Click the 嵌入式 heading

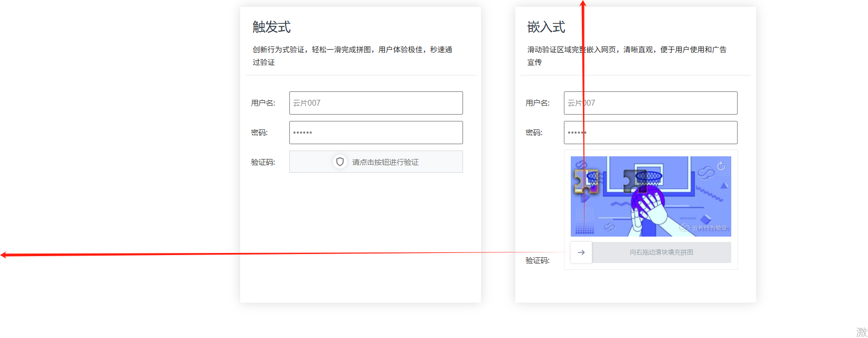click(546, 27)
